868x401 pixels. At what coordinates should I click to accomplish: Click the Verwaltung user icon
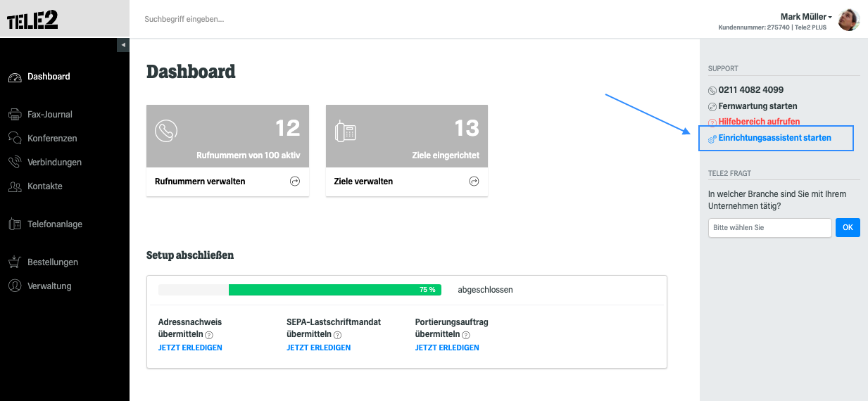click(x=15, y=286)
